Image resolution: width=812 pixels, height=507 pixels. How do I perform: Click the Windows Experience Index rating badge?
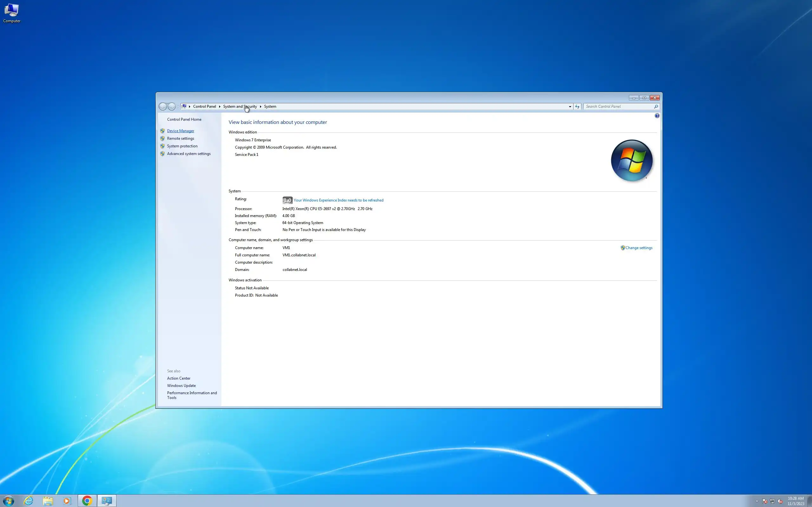(287, 200)
